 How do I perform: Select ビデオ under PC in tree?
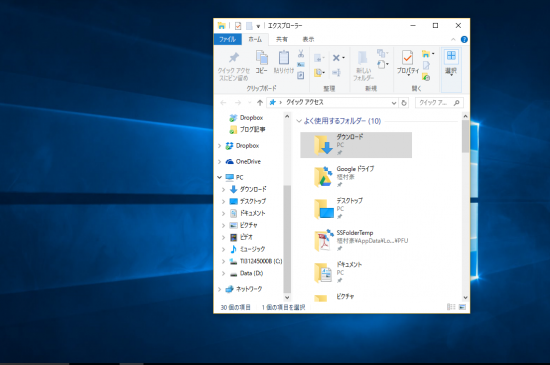[241, 237]
